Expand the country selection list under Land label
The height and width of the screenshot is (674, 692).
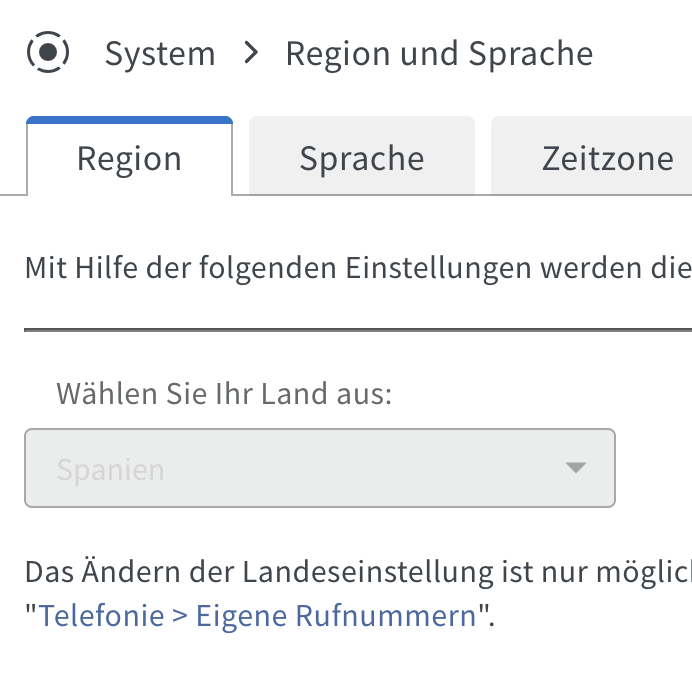click(320, 468)
